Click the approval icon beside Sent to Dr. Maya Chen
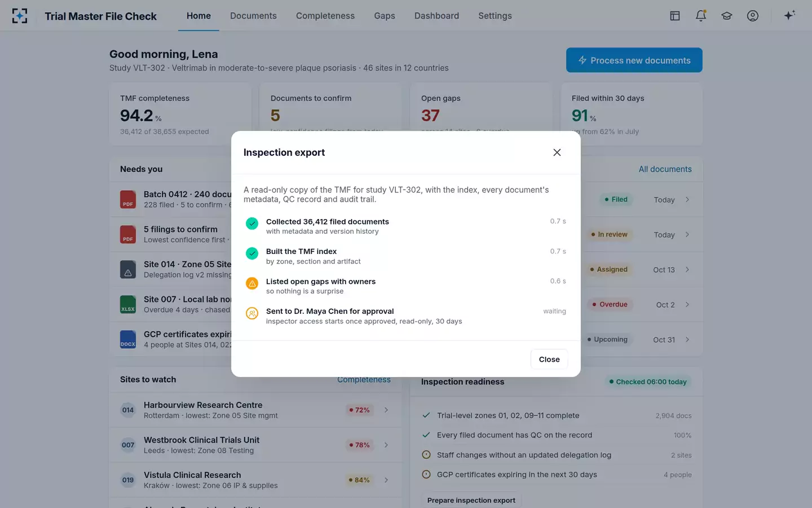Screen dimensions: 812x508 [x=252, y=313]
